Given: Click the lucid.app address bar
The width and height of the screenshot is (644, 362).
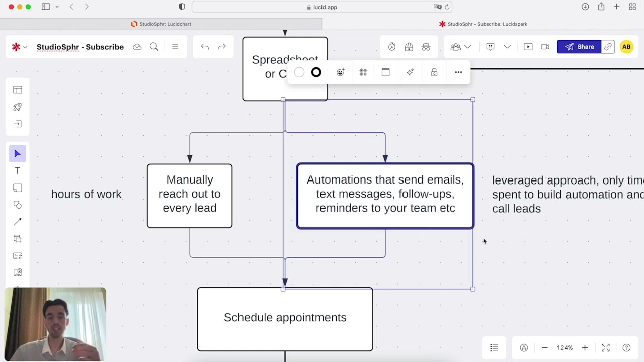Looking at the screenshot, I should tap(322, 7).
